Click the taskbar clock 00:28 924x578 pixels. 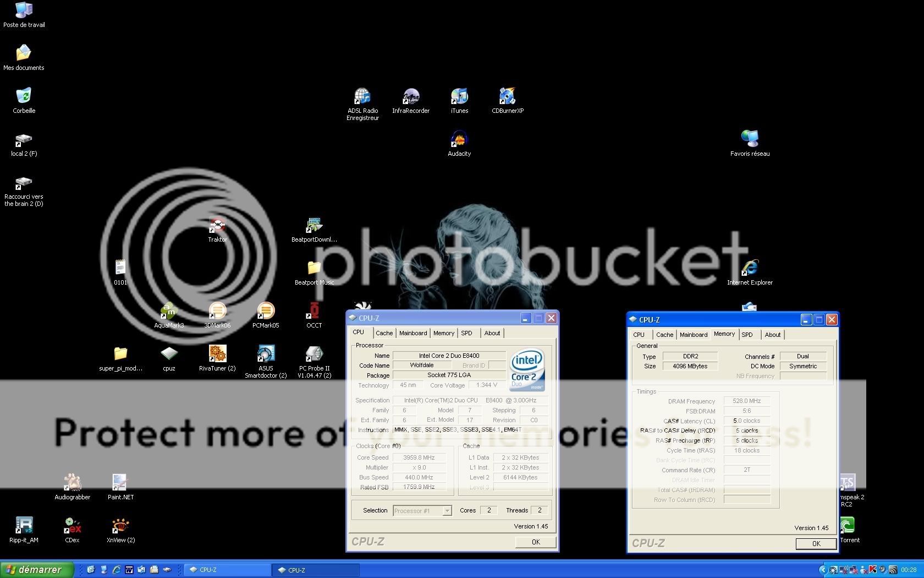click(909, 570)
